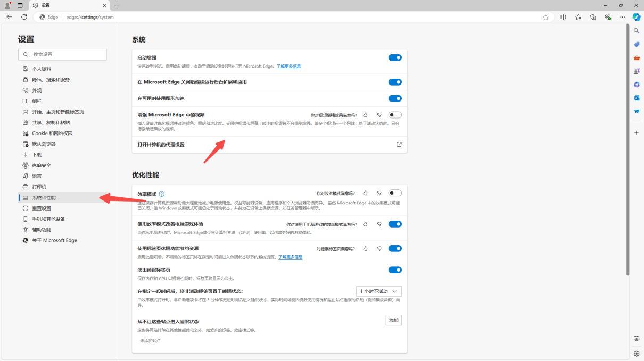
Task: Thumbs down the 睡眠标签页 feedback
Action: pos(379,248)
